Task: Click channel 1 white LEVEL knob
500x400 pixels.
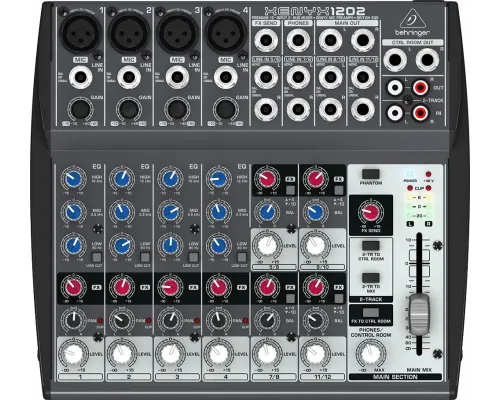Action: (x=73, y=354)
